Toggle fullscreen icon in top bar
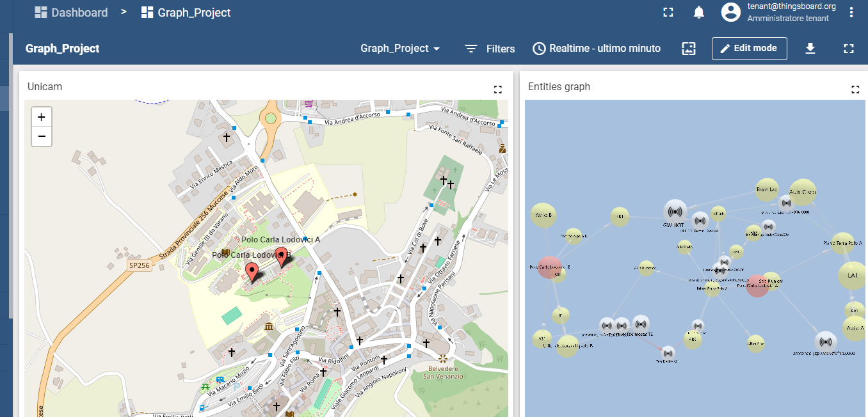868x417 pixels. pyautogui.click(x=668, y=12)
